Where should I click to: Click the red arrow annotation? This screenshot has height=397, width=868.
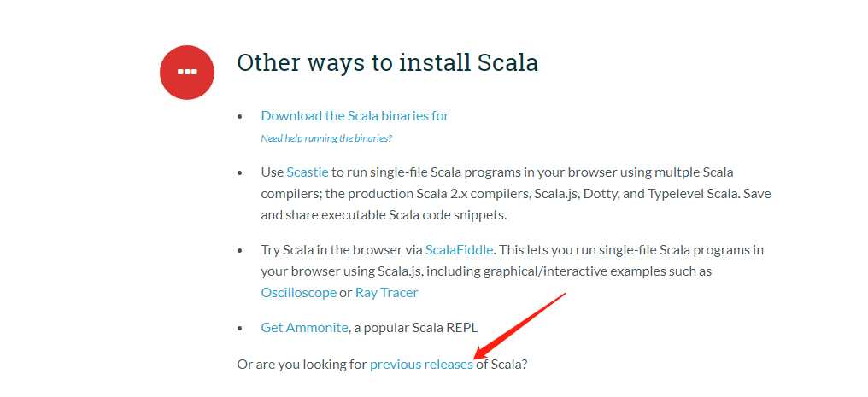pyautogui.click(x=521, y=324)
